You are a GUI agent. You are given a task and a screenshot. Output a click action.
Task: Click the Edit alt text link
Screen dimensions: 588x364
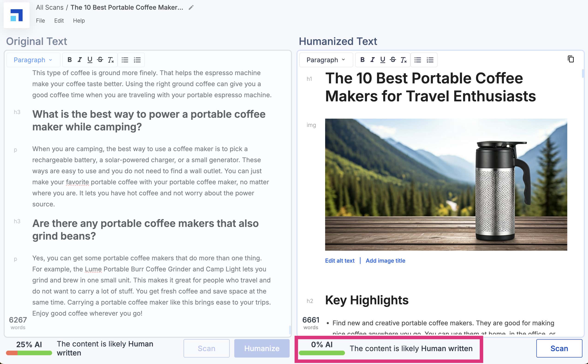pyautogui.click(x=340, y=261)
